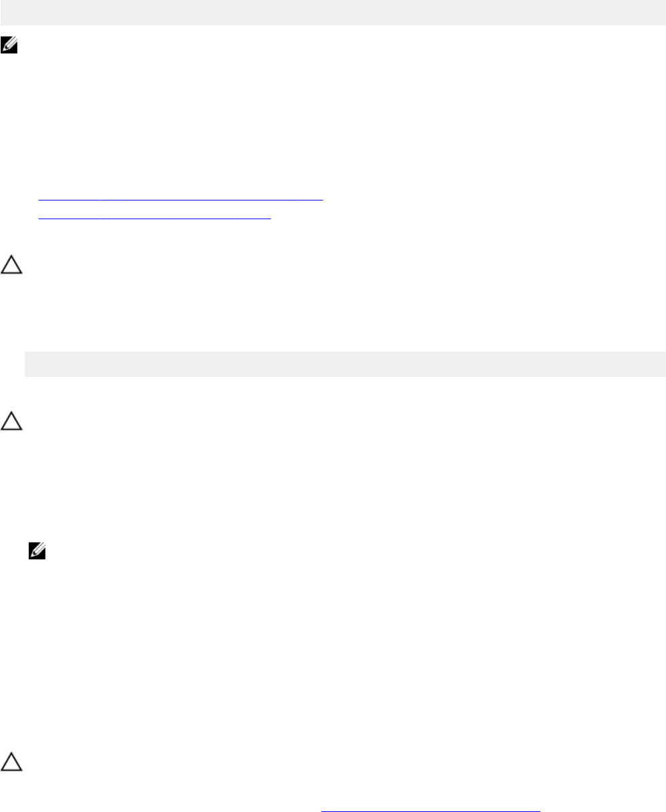Select the caution icon below the two links
Screen dimensions: 666x812
[x=11, y=266]
